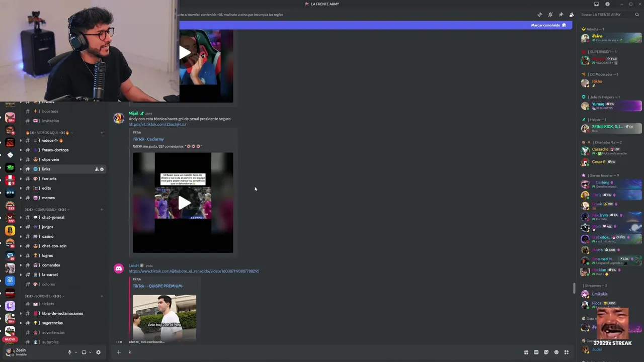
Task: Open the Twitch logo server icon
Action: [x=10, y=306]
